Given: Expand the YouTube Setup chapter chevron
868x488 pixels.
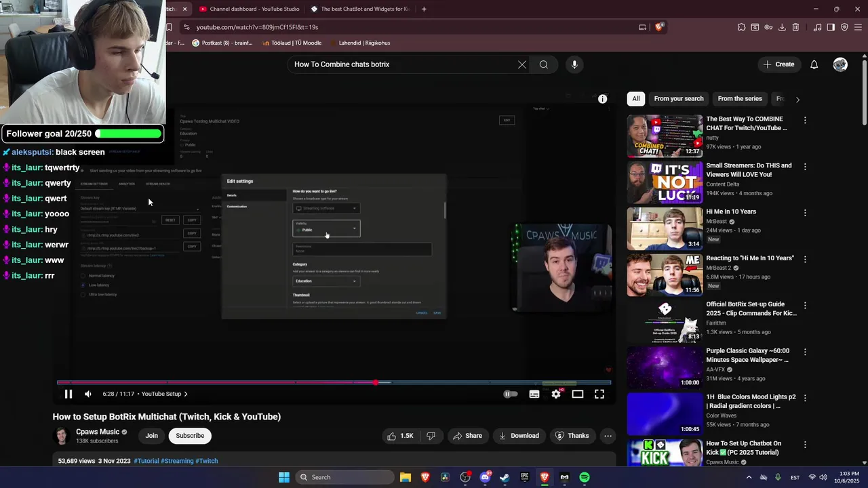Looking at the screenshot, I should click(186, 394).
